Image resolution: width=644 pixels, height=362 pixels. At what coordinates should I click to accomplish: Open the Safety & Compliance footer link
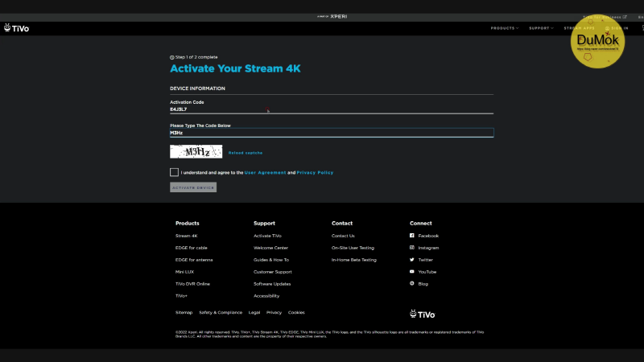point(221,312)
